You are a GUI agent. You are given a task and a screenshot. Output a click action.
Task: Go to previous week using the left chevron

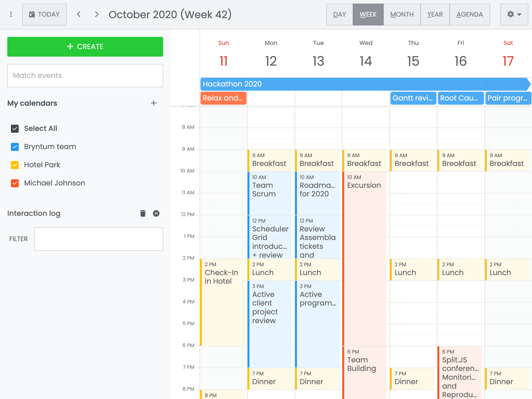(78, 14)
